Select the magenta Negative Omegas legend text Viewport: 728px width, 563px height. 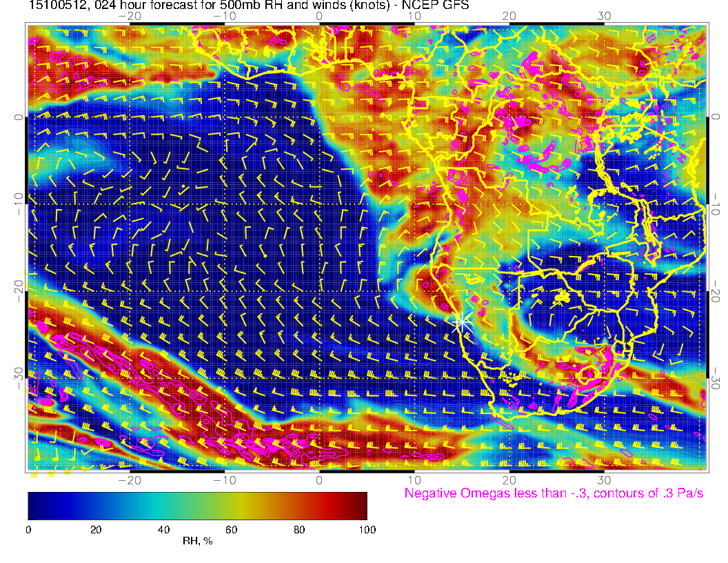coord(554,494)
